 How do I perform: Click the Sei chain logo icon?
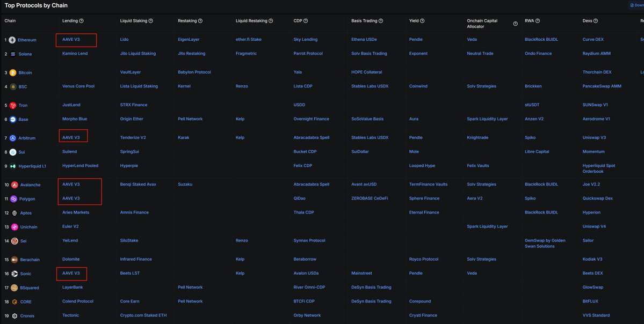(15, 241)
